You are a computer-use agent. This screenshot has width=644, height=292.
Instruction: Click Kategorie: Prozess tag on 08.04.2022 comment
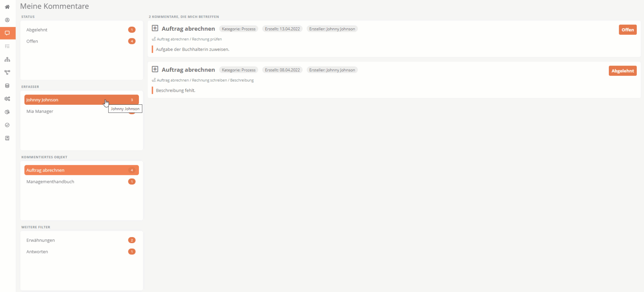point(239,70)
